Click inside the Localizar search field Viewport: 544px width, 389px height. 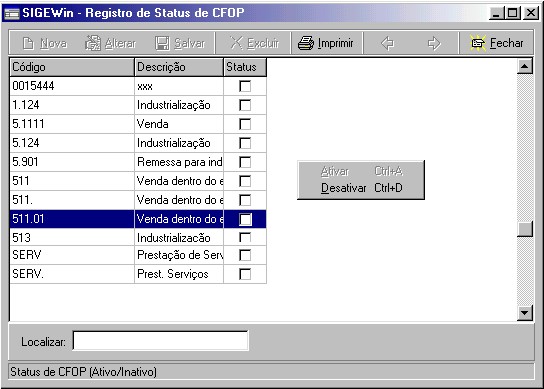161,341
